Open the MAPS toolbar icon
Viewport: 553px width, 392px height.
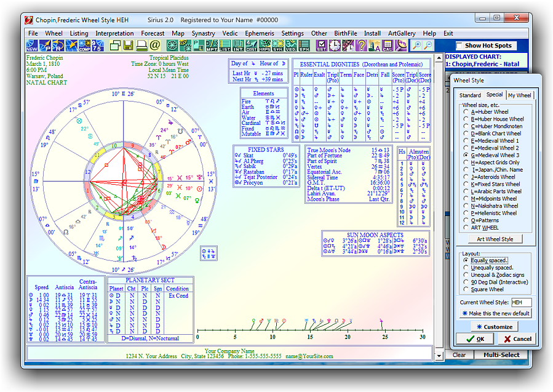265,46
